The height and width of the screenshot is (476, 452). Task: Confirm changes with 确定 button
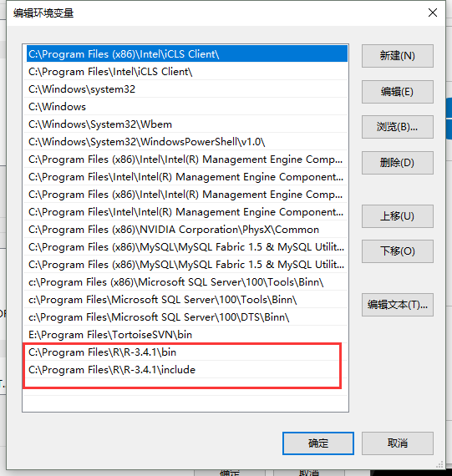click(x=318, y=443)
